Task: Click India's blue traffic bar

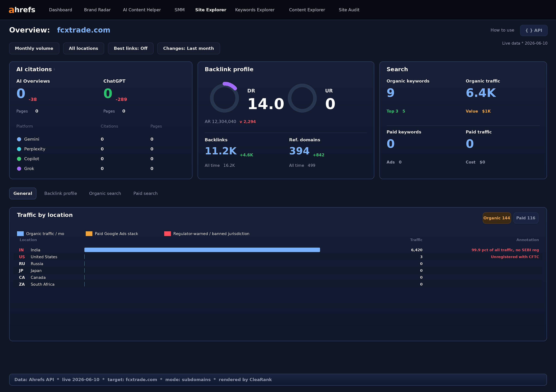Action: coord(202,250)
